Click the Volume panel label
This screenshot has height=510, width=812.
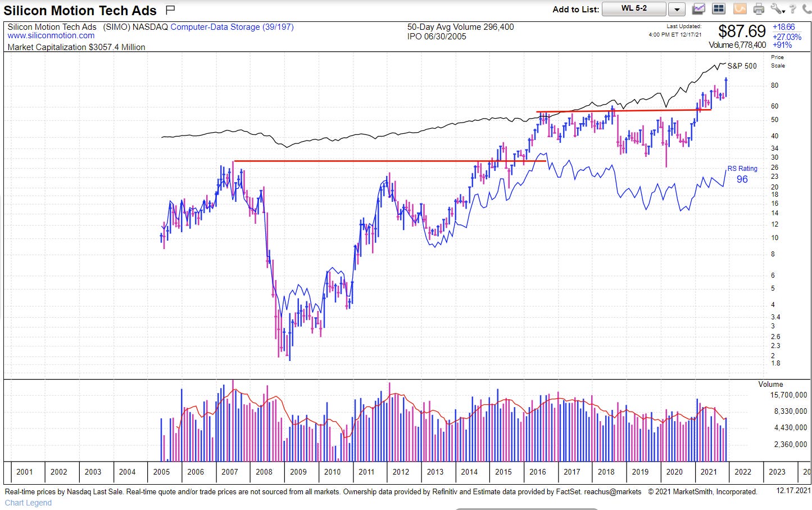click(770, 384)
